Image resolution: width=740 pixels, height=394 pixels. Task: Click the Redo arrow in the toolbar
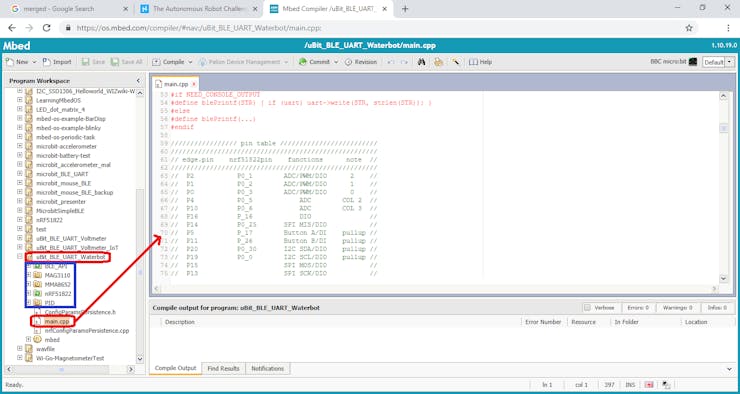tap(404, 62)
